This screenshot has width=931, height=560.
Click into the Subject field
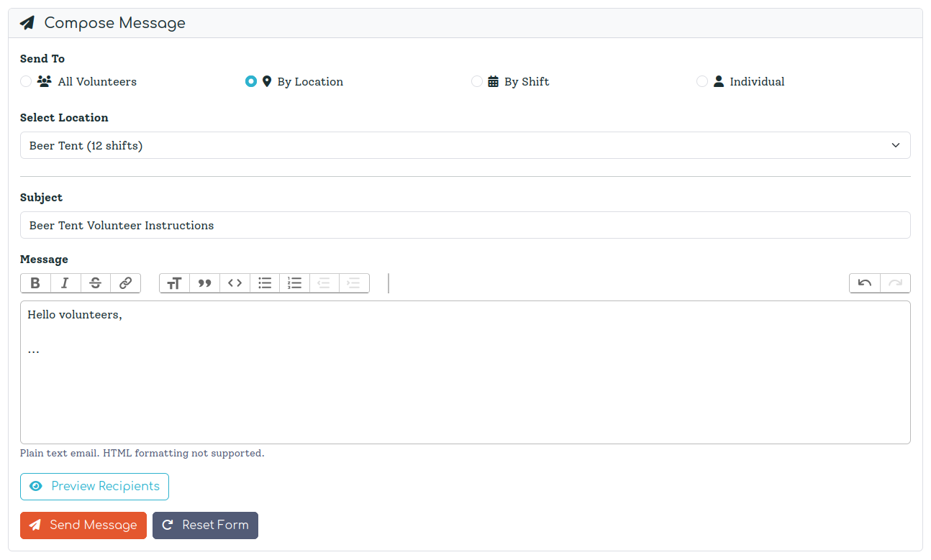[465, 225]
